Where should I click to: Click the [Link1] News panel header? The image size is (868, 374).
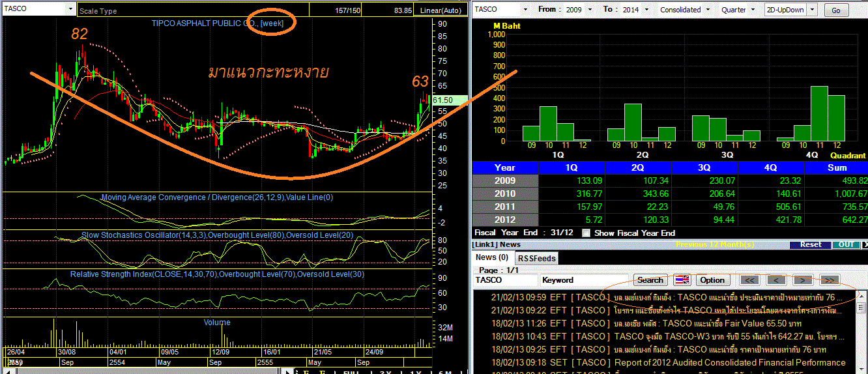pos(497,245)
